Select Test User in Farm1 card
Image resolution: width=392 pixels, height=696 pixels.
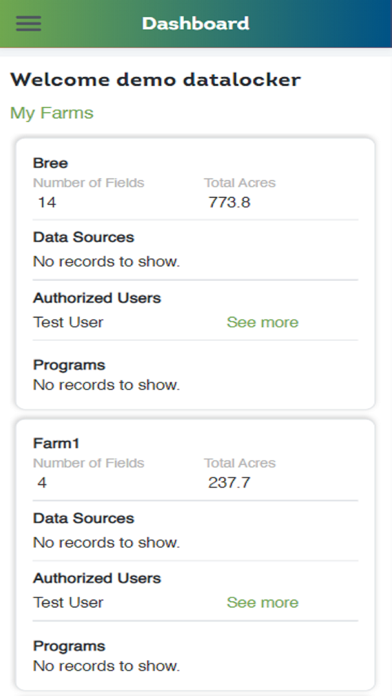[x=68, y=602]
